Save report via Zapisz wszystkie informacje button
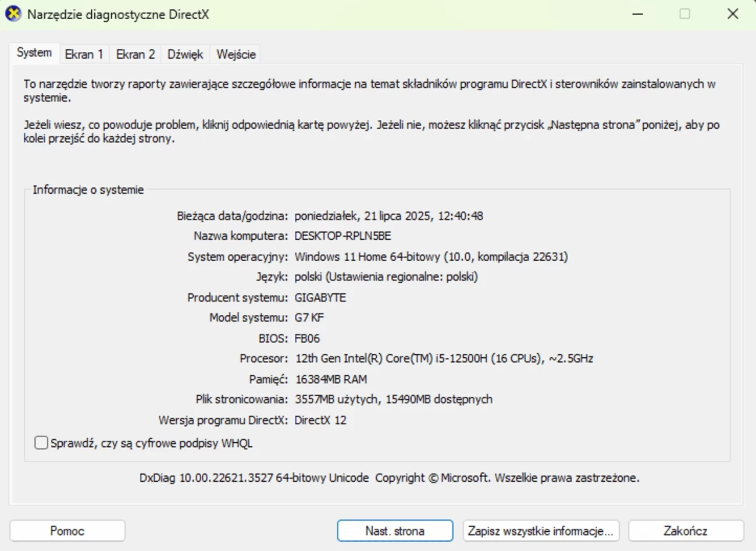The image size is (756, 551). tap(541, 531)
